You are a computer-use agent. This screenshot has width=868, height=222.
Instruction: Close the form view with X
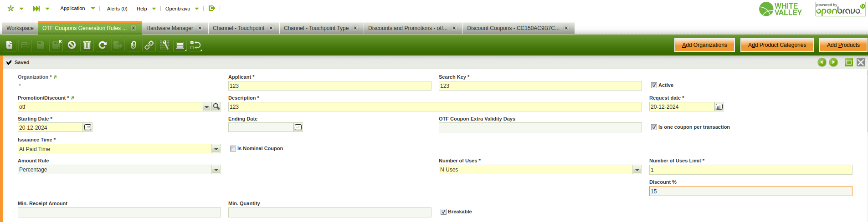click(861, 62)
